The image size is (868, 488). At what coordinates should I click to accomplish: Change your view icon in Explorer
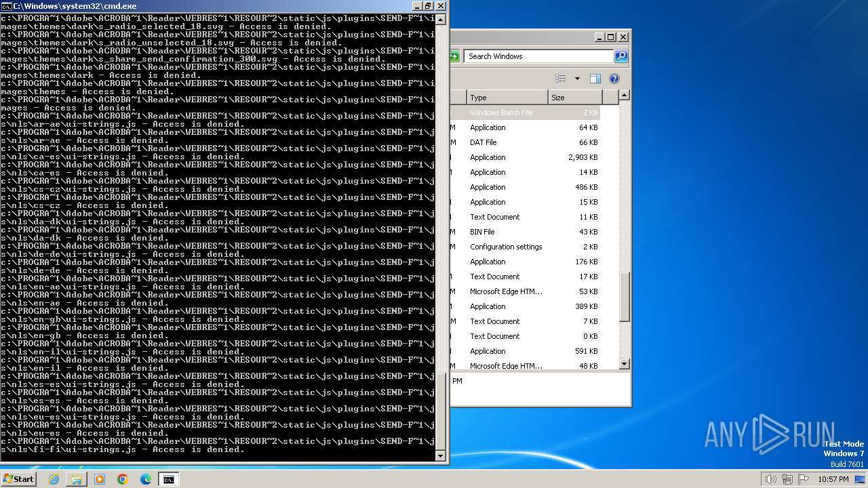coord(561,79)
